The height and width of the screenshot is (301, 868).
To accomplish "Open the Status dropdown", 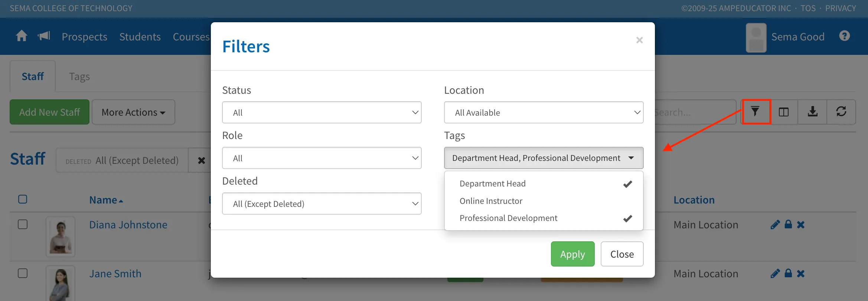I will 322,112.
